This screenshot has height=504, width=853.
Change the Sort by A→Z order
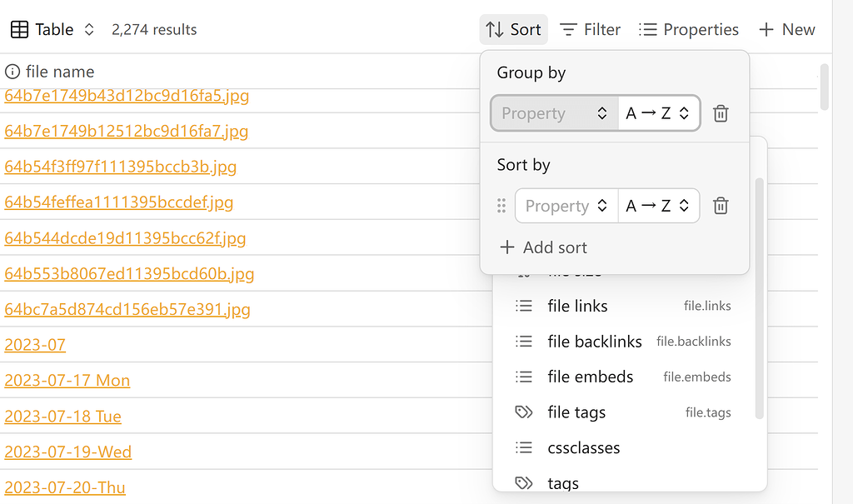[x=659, y=206]
